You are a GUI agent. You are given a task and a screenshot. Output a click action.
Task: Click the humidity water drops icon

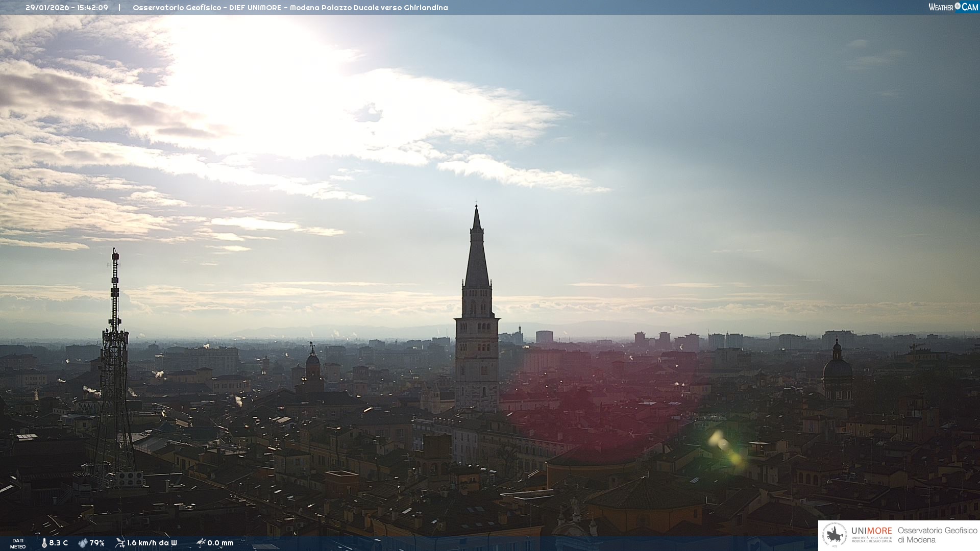click(x=83, y=543)
